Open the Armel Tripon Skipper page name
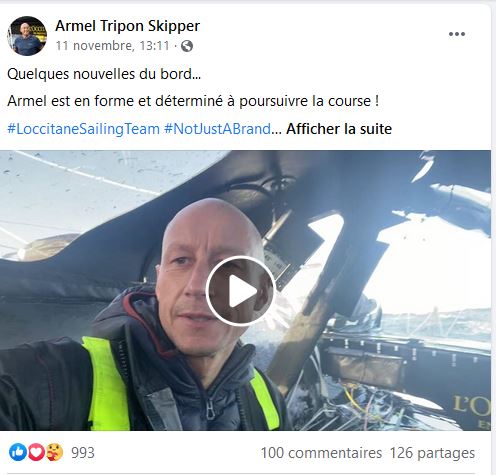The width and height of the screenshot is (496, 475). [x=128, y=26]
